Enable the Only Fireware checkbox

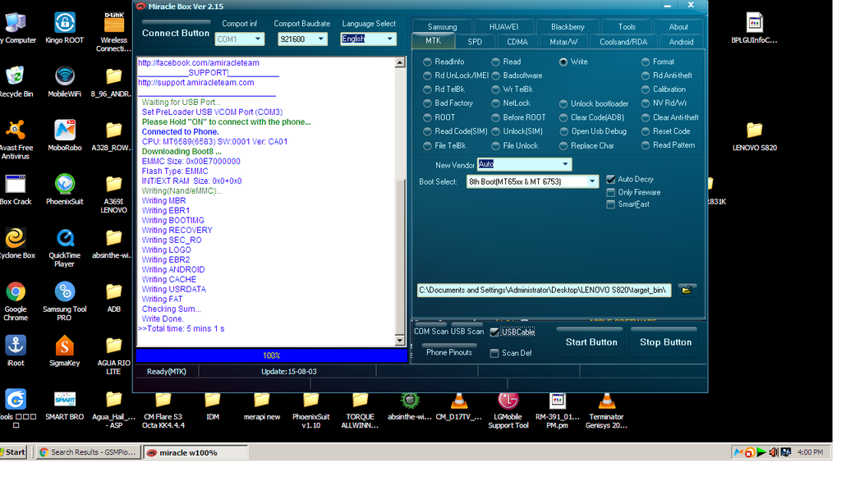coord(610,192)
